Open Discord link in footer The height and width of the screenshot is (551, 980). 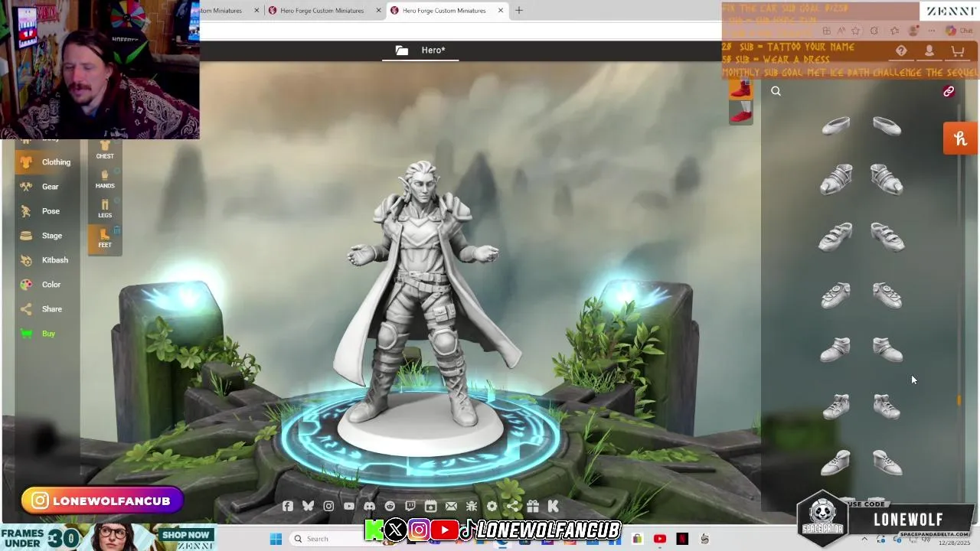tap(370, 506)
